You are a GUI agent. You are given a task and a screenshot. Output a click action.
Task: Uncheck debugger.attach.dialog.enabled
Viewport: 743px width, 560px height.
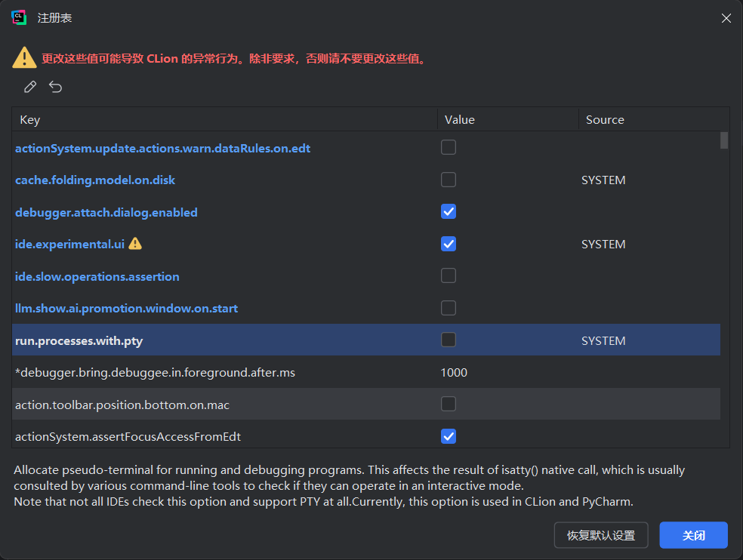click(x=449, y=212)
